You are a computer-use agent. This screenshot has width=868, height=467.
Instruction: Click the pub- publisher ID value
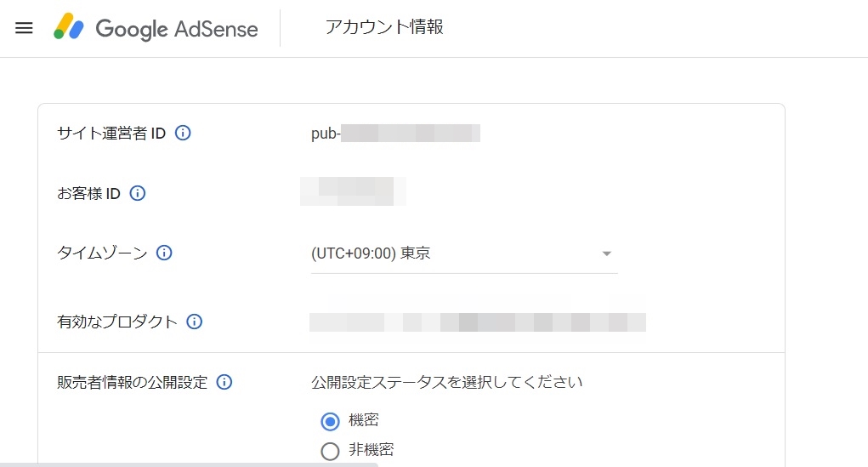point(395,134)
